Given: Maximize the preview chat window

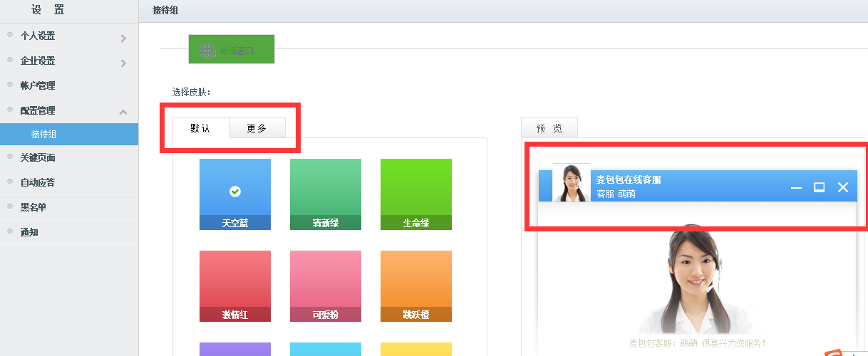Looking at the screenshot, I should (820, 187).
